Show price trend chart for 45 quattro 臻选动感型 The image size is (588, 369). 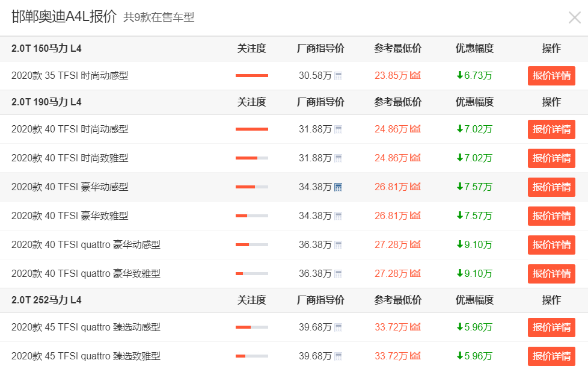point(415,327)
